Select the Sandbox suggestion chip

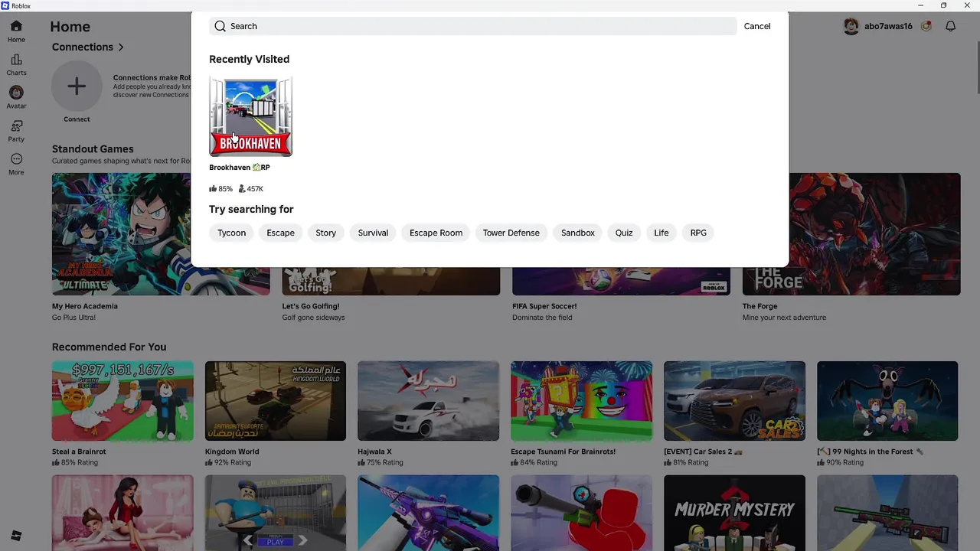[x=578, y=233]
